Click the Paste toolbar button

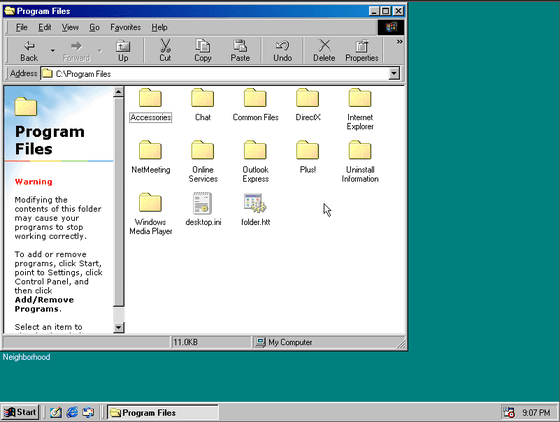(240, 51)
